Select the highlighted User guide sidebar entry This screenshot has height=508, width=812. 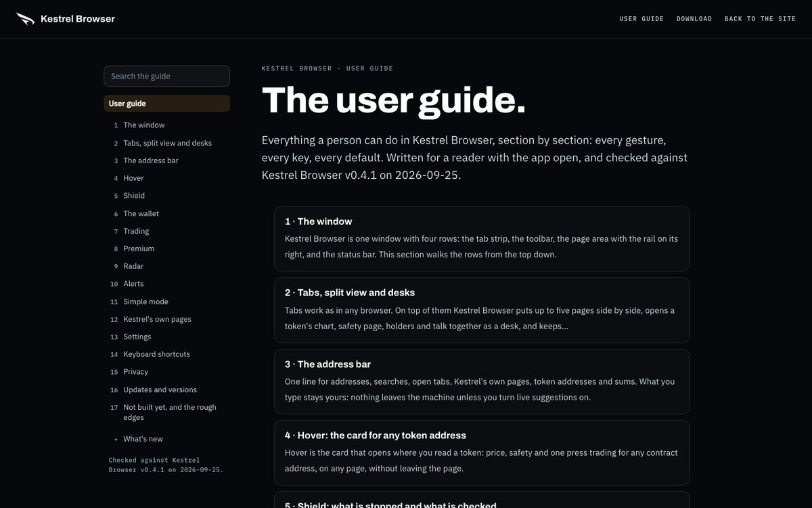[166, 104]
